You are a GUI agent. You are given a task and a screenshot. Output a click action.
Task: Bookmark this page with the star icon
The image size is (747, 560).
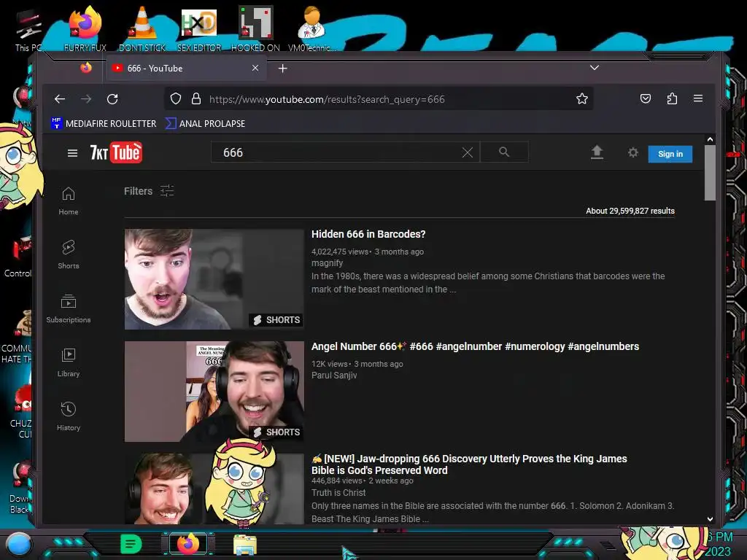click(x=581, y=99)
